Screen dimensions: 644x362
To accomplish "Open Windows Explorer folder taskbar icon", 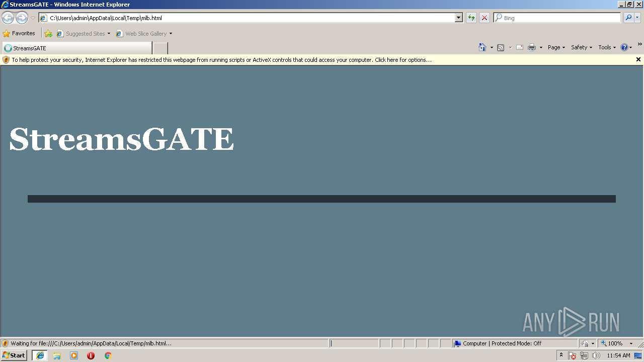I will click(x=57, y=355).
